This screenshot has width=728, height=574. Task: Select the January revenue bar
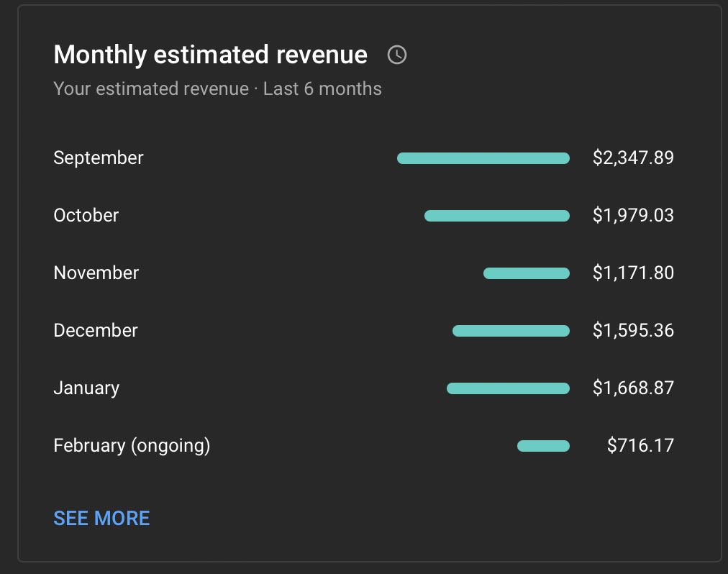click(508, 388)
